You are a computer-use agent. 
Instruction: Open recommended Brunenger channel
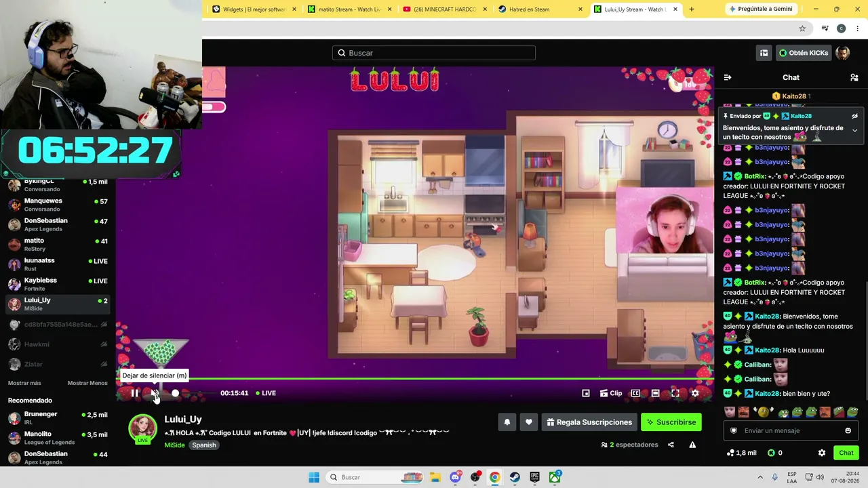(58, 418)
